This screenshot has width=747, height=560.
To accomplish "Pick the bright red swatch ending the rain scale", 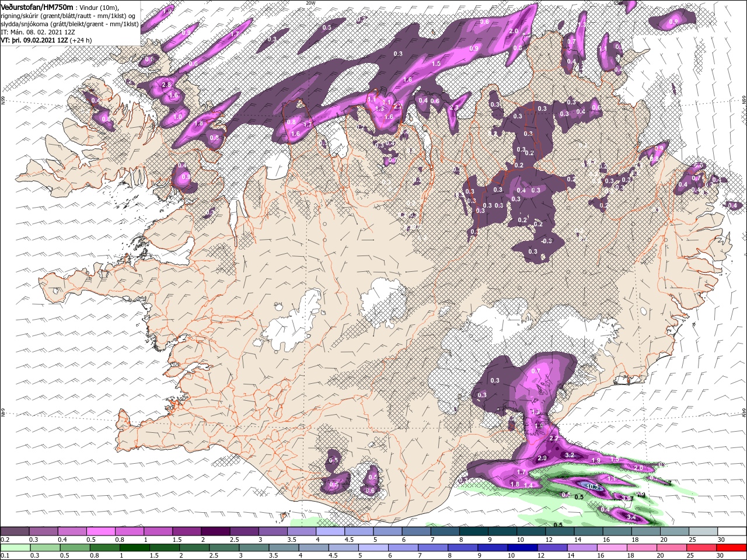I will coord(732,548).
